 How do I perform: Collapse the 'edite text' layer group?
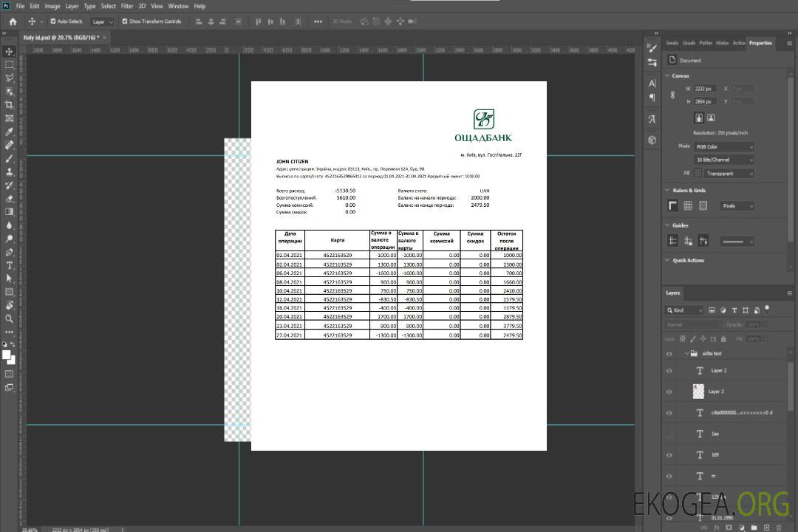[x=686, y=353]
